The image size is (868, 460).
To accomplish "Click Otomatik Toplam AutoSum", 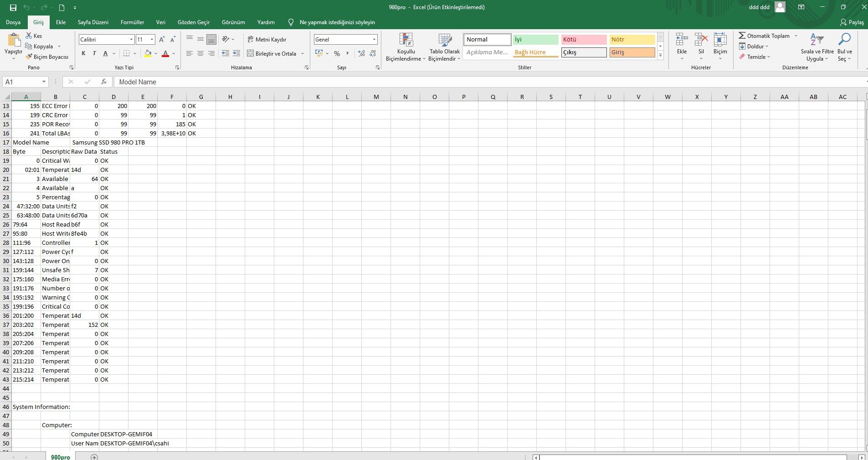I will (764, 36).
